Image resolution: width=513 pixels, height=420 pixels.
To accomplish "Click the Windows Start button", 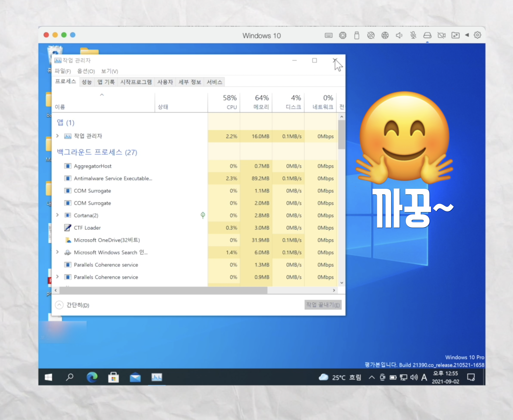I will tap(48, 377).
